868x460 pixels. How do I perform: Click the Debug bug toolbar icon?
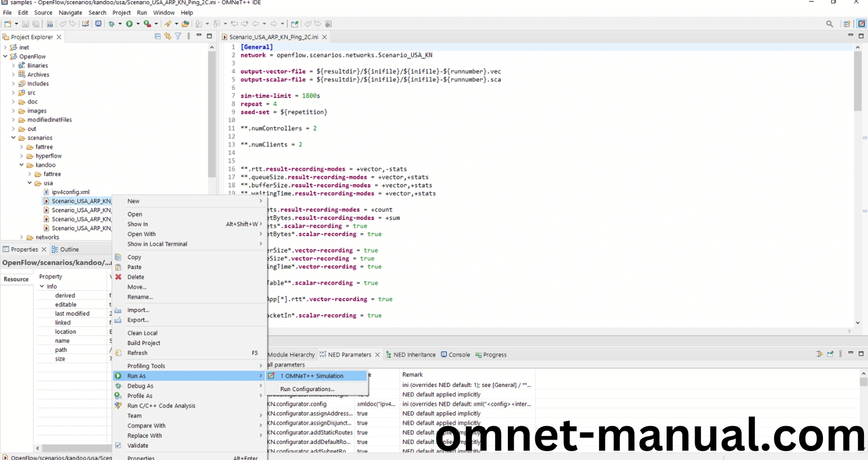(111, 24)
